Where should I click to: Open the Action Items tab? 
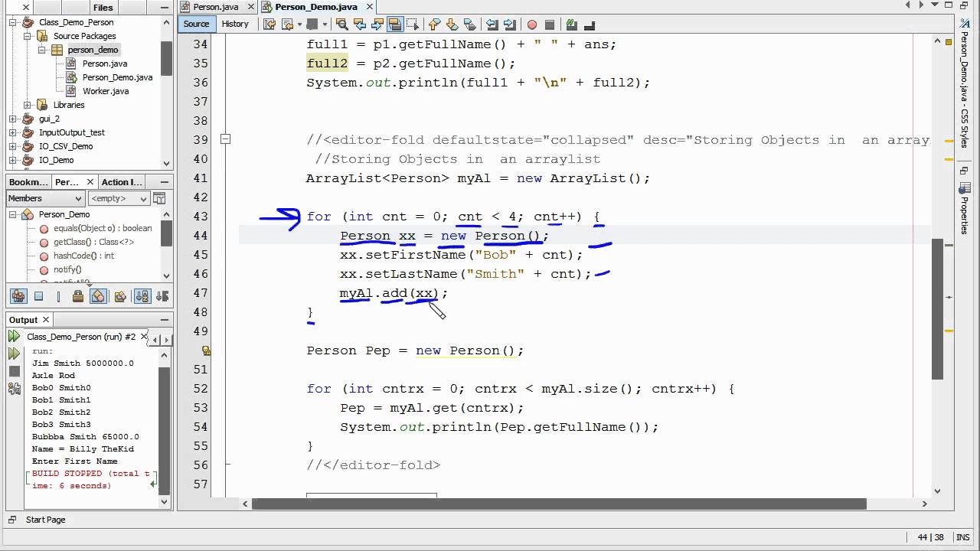click(122, 182)
